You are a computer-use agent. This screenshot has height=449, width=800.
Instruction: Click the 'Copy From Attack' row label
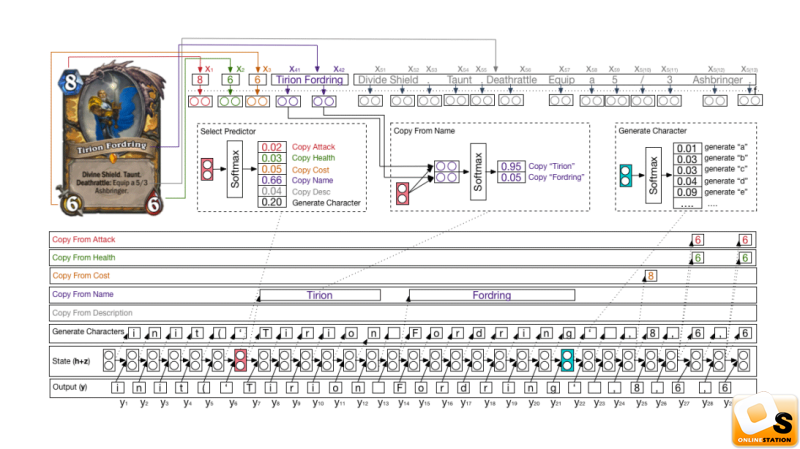[84, 239]
